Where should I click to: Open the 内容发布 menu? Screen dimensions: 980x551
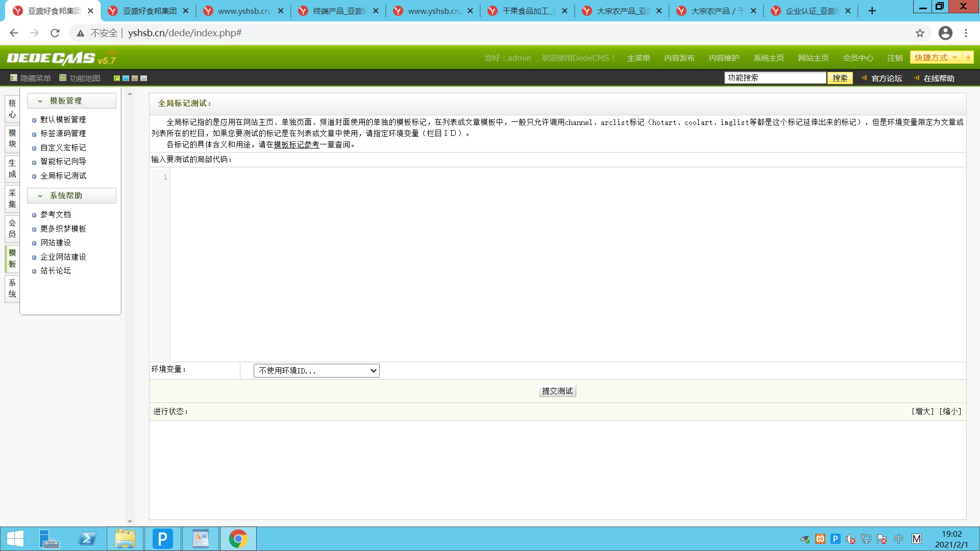679,58
